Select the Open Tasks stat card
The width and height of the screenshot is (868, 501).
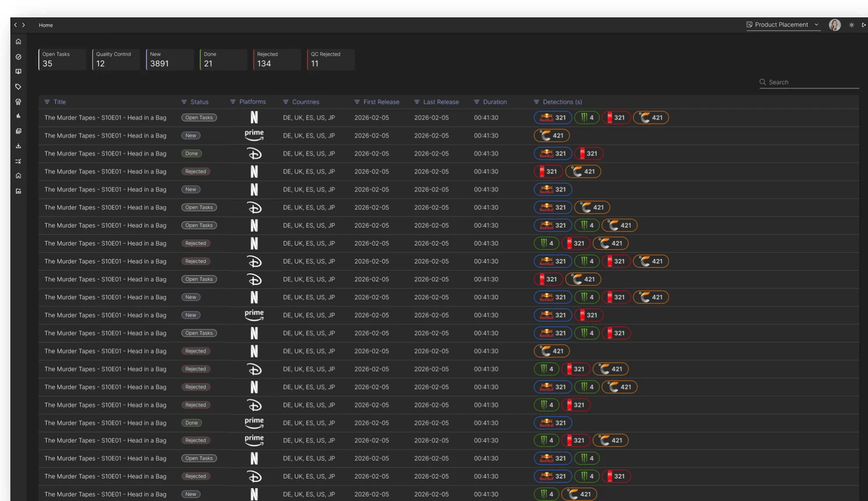pyautogui.click(x=62, y=59)
